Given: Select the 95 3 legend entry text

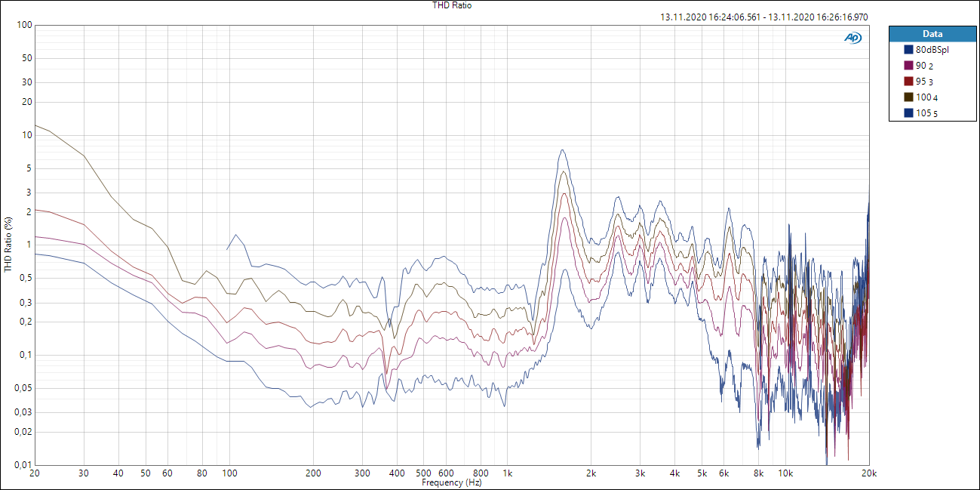Looking at the screenshot, I should 924,82.
